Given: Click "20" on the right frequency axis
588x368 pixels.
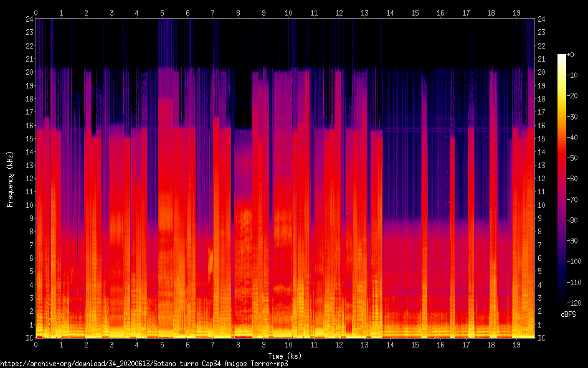Looking at the screenshot, I should [541, 72].
